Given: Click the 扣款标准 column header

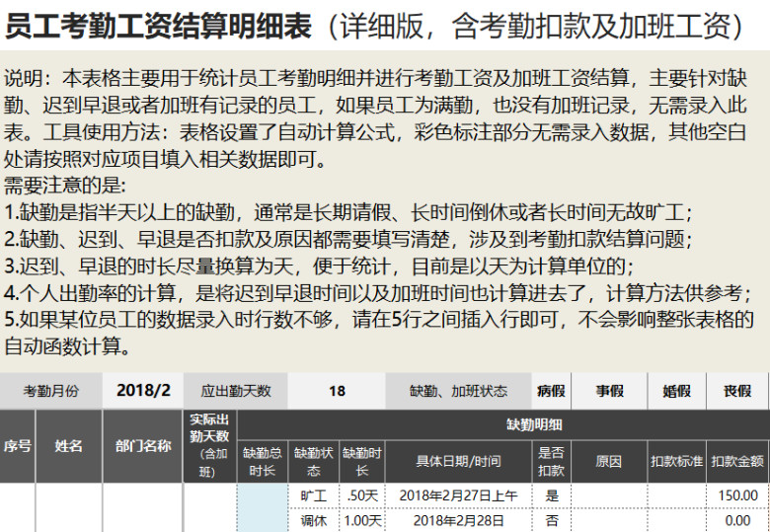Looking at the screenshot, I should pyautogui.click(x=677, y=461).
